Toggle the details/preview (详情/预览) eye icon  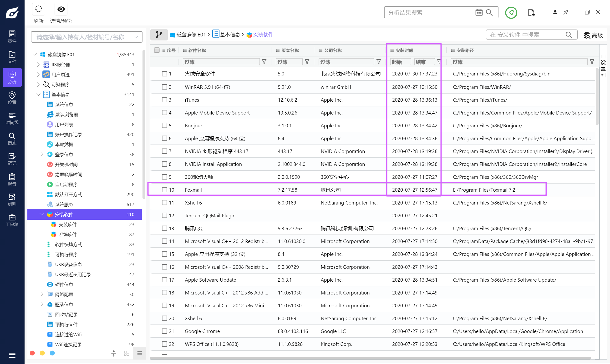point(61,9)
